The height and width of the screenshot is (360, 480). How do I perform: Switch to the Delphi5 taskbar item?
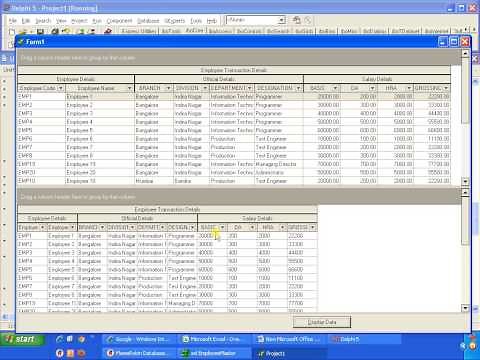click(365, 339)
